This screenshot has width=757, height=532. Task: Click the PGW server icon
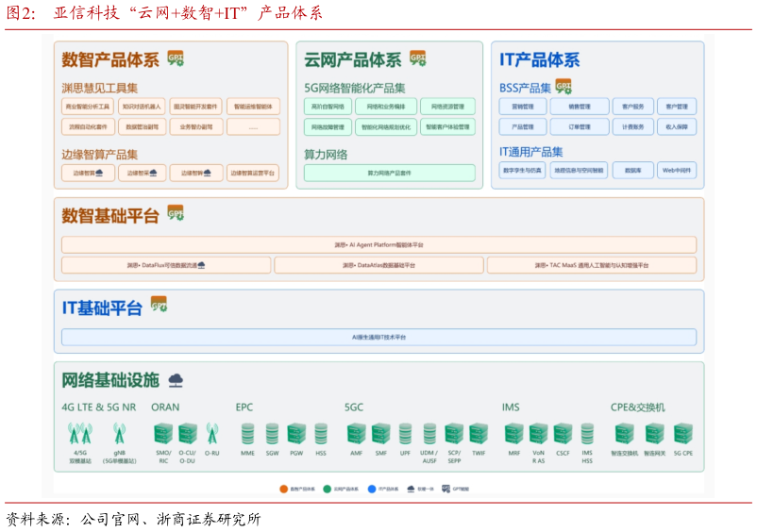296,434
